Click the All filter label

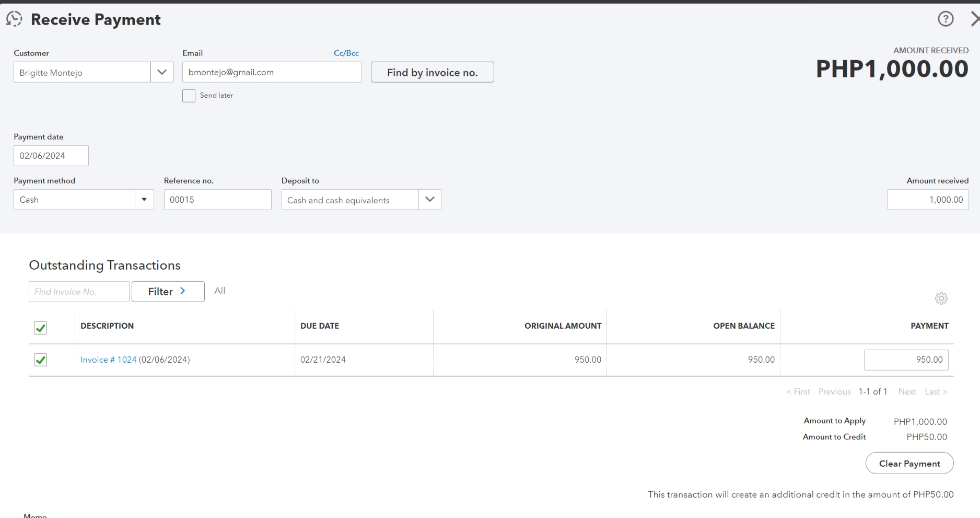click(220, 291)
